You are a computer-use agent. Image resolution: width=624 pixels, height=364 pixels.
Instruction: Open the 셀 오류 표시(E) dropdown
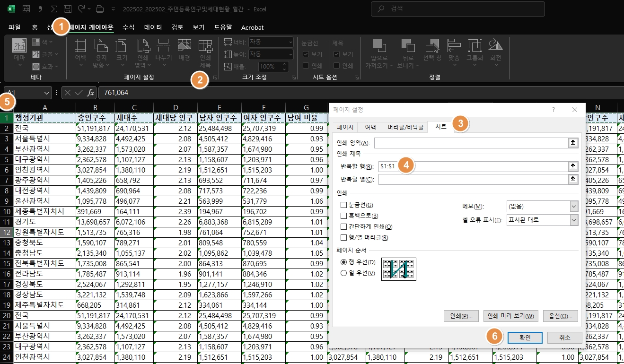[574, 220]
